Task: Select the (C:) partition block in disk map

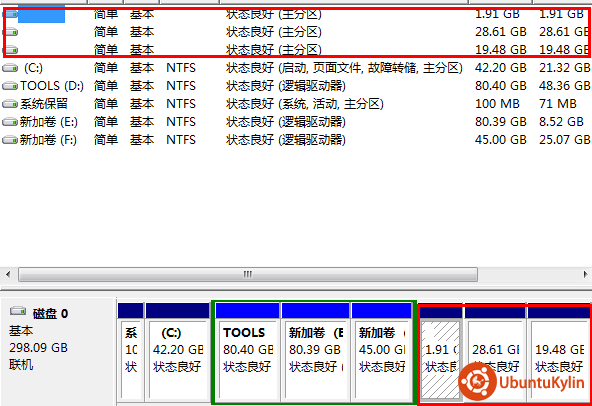Action: pyautogui.click(x=178, y=351)
